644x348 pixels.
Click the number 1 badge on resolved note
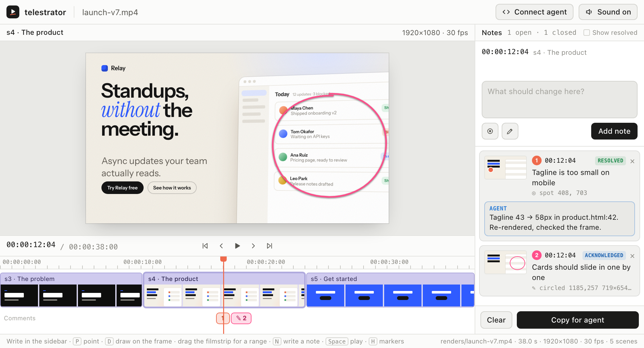coord(536,160)
